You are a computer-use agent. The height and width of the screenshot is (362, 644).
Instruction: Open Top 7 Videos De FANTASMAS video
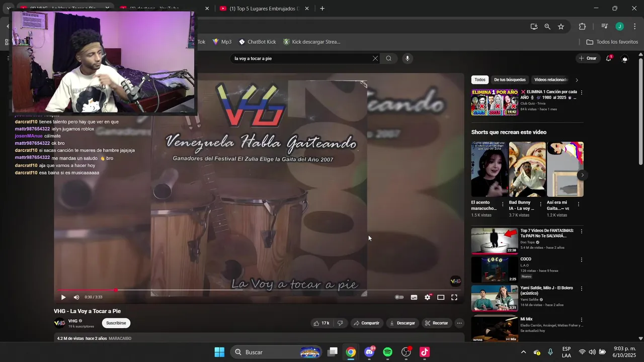[495, 241]
